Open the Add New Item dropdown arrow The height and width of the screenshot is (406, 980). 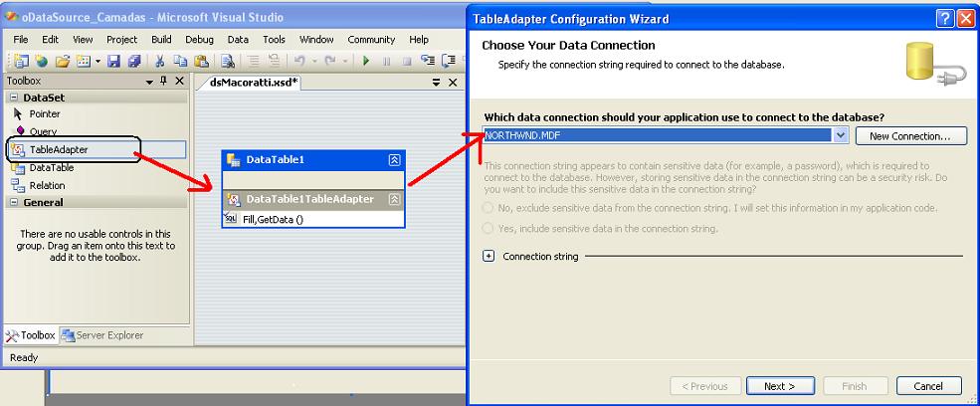pyautogui.click(x=98, y=61)
